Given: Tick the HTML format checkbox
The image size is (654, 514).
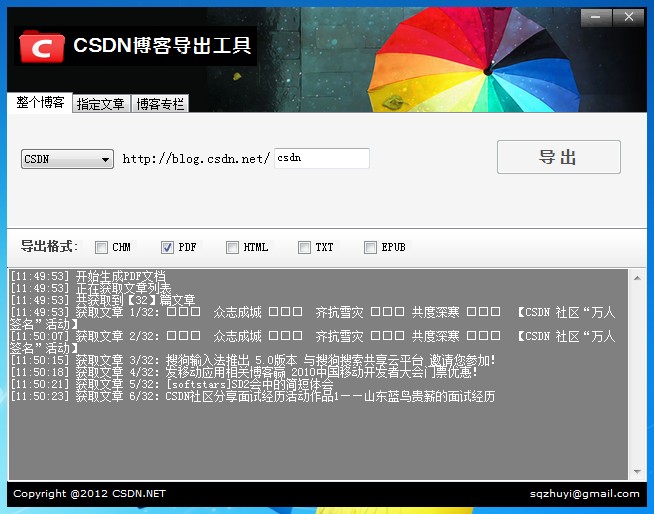Looking at the screenshot, I should click(x=232, y=247).
